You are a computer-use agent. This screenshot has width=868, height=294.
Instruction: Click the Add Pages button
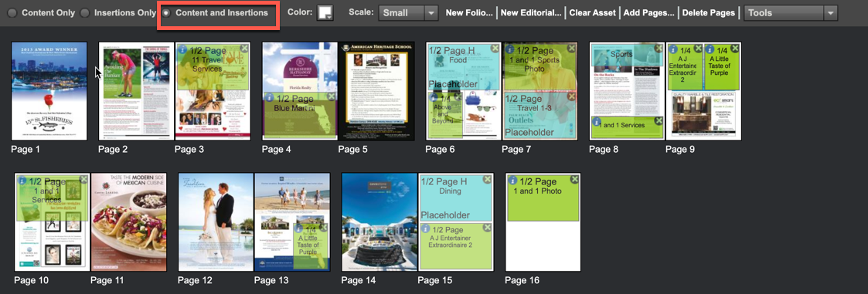point(648,12)
